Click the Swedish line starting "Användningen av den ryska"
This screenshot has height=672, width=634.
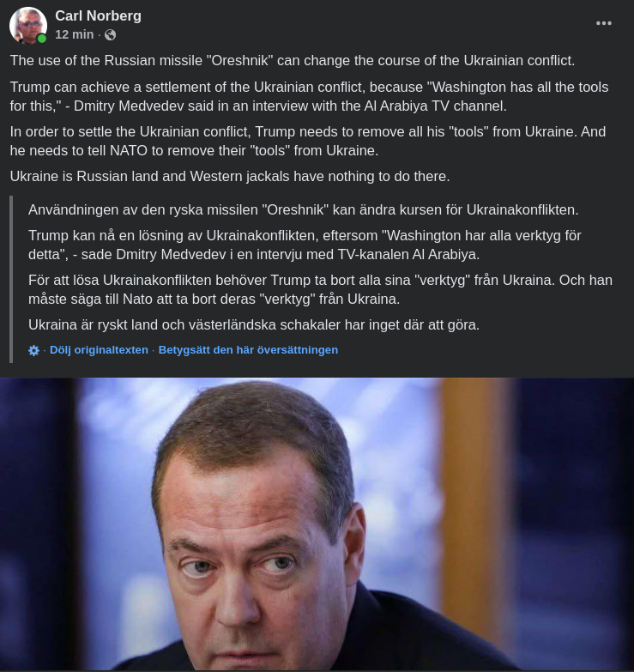(303, 209)
